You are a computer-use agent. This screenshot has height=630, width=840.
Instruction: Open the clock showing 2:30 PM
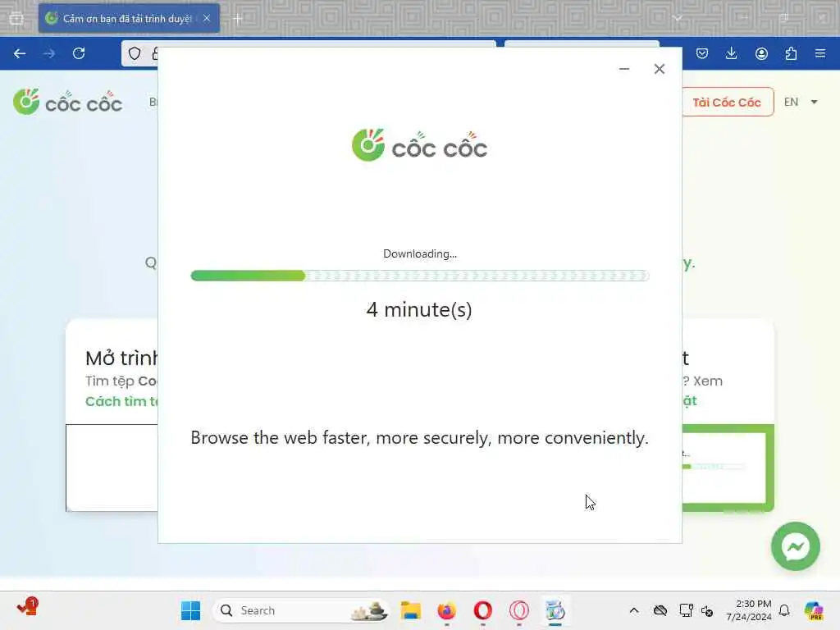[x=748, y=610]
